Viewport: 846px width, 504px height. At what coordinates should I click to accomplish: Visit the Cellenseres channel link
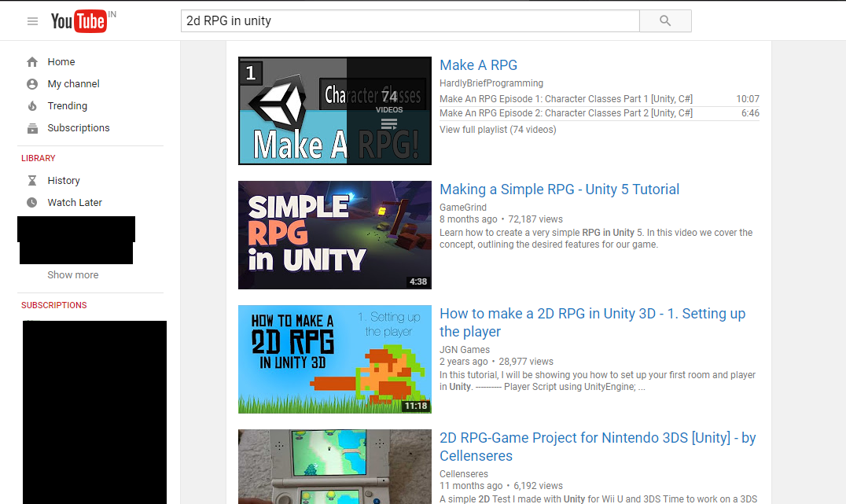(x=464, y=474)
